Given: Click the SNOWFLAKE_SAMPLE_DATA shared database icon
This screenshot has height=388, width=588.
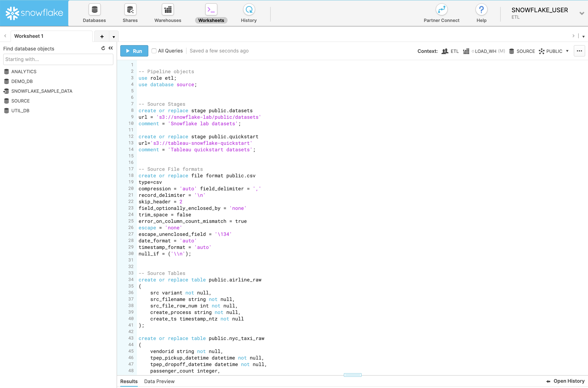Looking at the screenshot, I should (x=6, y=91).
